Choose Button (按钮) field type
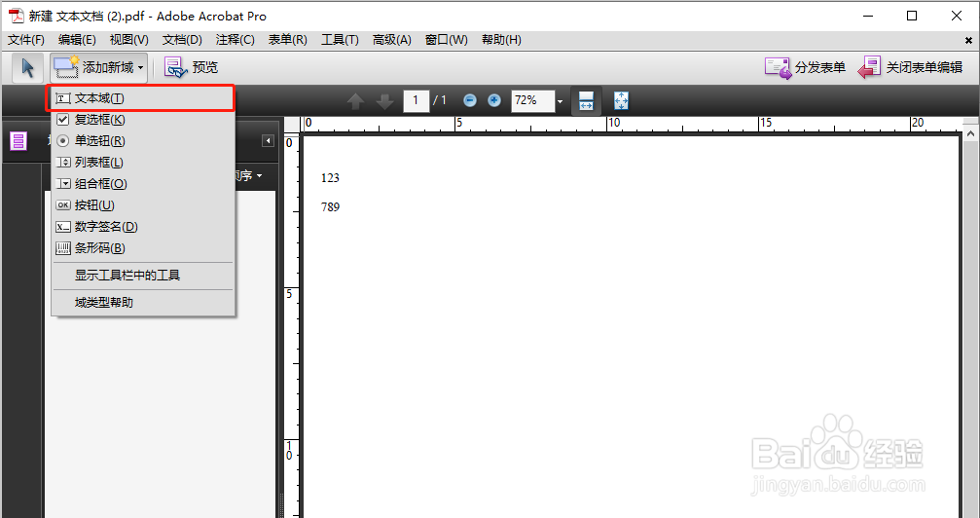 [143, 205]
